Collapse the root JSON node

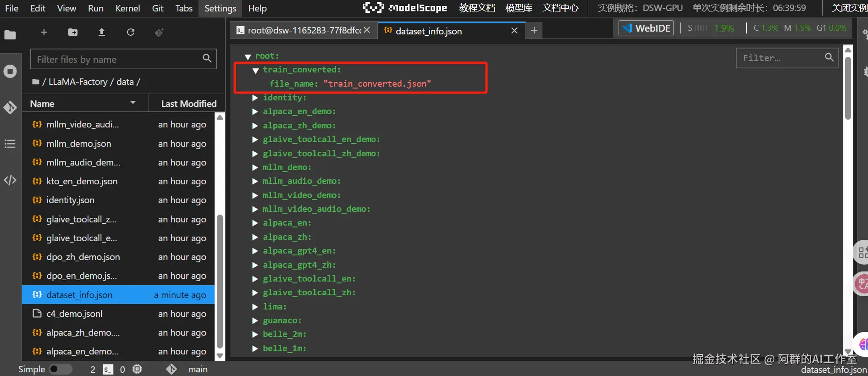248,56
